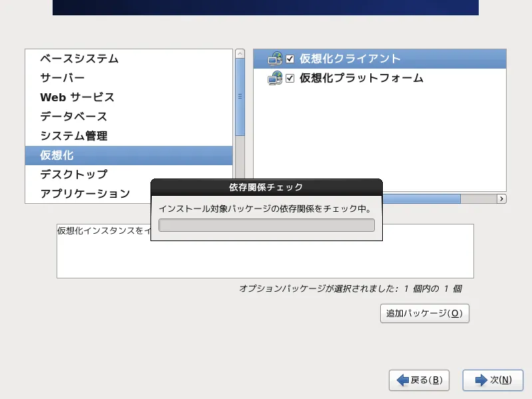
Task: Select Web サービス category
Action: 129,97
